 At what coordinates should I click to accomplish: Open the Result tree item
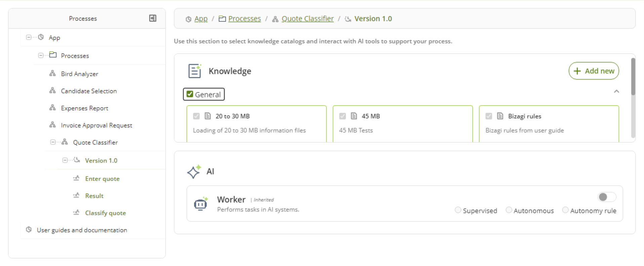tap(94, 196)
